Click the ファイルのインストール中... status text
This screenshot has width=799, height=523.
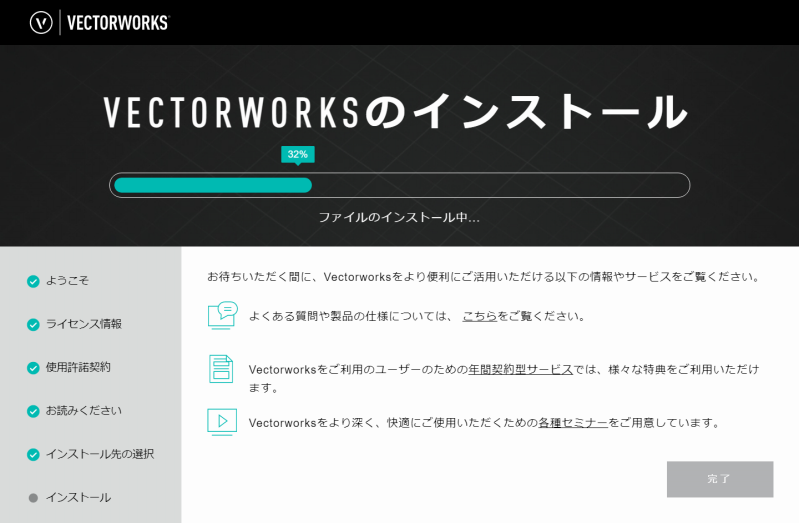(399, 218)
